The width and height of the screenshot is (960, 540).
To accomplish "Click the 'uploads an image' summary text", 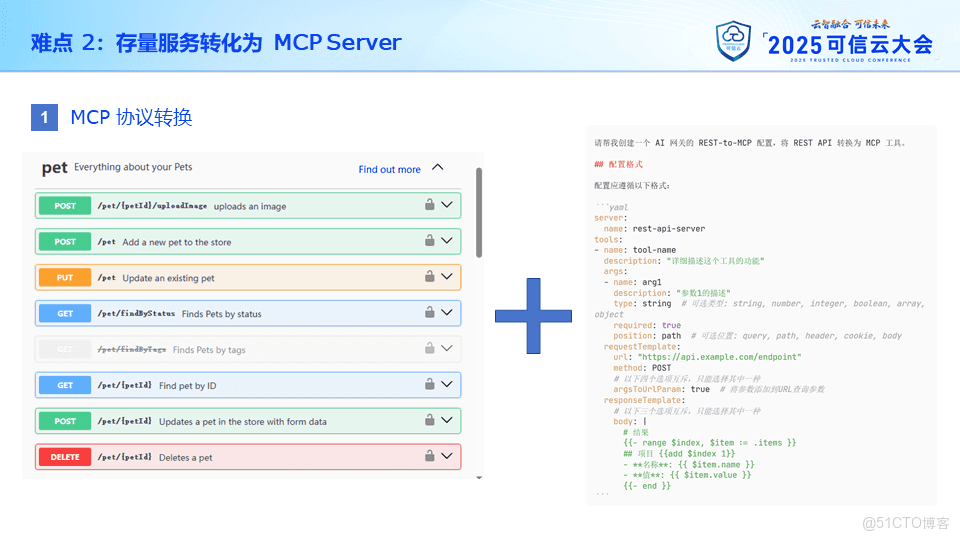I will (250, 206).
